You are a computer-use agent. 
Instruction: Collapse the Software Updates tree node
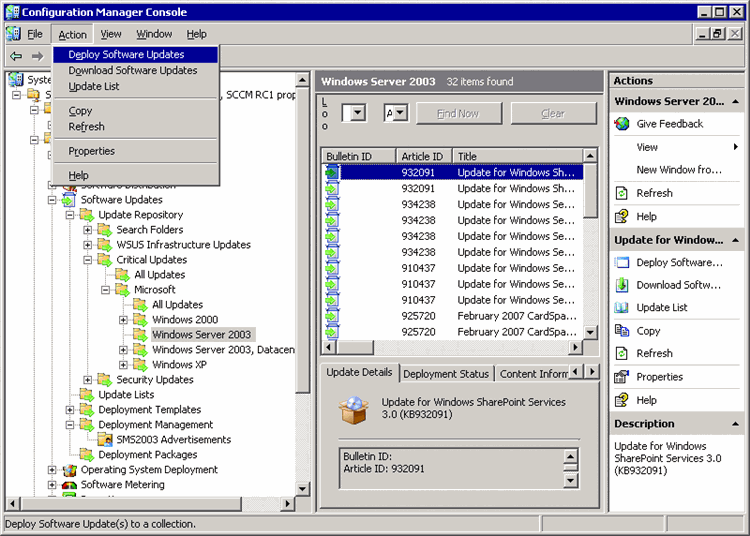pos(52,200)
